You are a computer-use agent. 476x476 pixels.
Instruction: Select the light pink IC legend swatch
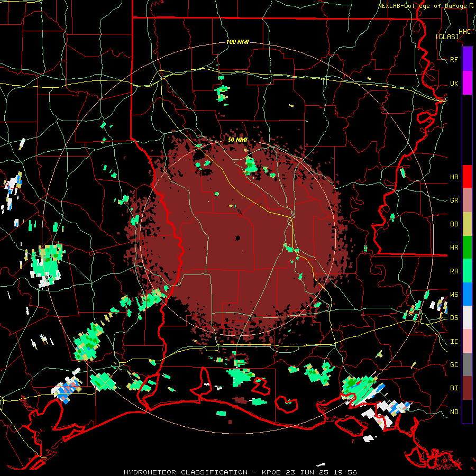[467, 341]
